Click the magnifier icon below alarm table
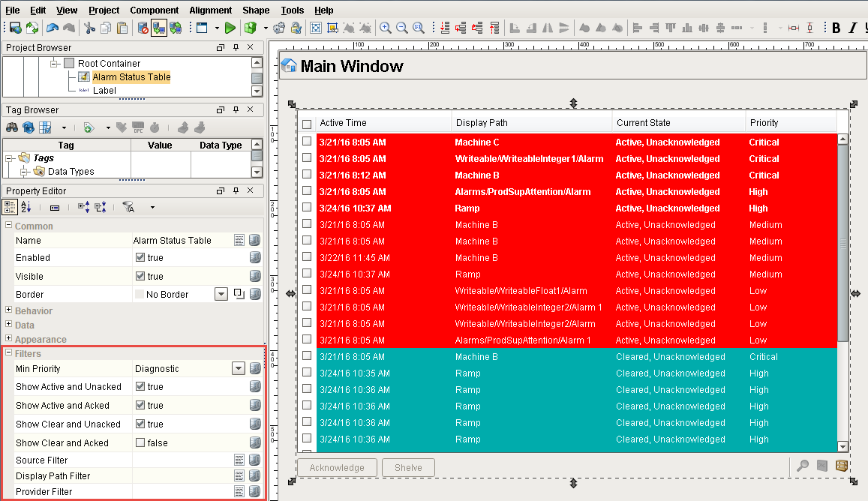This screenshot has width=868, height=501. click(x=803, y=466)
